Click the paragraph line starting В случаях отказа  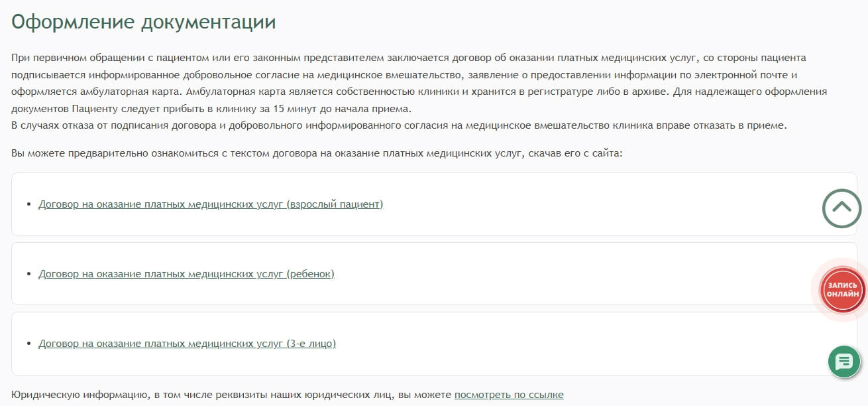pos(399,125)
